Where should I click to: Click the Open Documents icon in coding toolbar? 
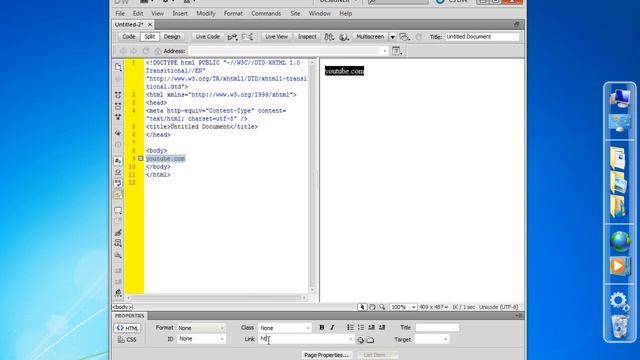pyautogui.click(x=118, y=67)
